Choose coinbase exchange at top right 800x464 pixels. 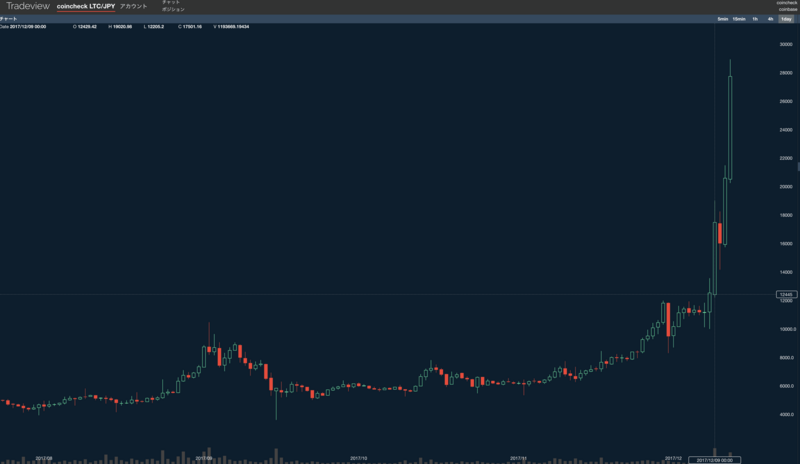point(788,9)
